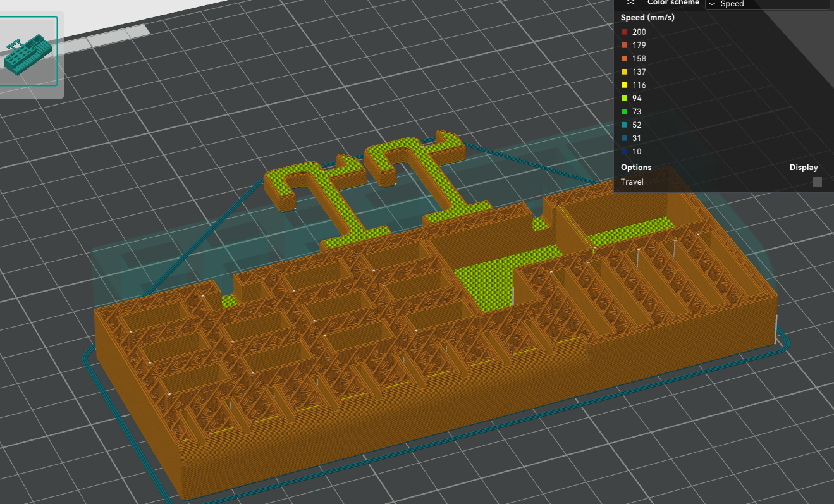Image resolution: width=834 pixels, height=504 pixels.
Task: Select the 94 speed legend value
Action: [x=637, y=98]
